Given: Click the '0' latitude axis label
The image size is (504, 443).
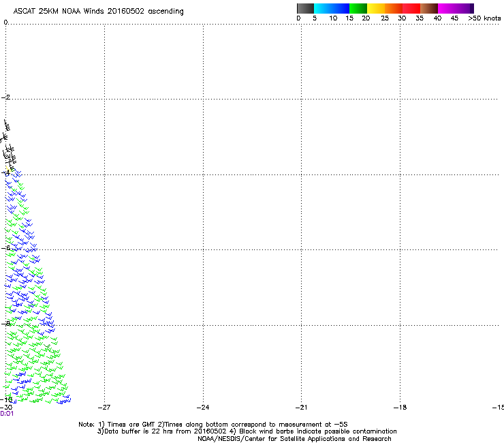Looking at the screenshot, I should (x=5, y=22).
